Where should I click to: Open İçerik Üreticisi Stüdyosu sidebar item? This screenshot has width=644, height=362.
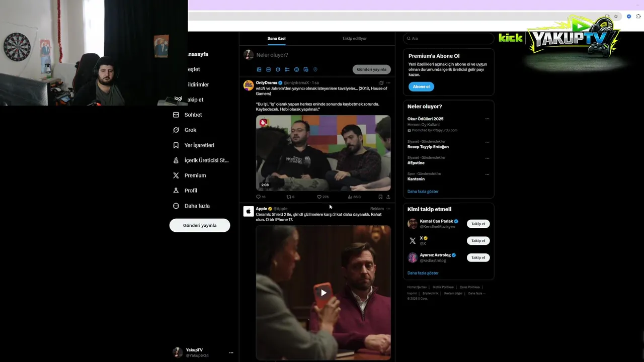click(201, 160)
